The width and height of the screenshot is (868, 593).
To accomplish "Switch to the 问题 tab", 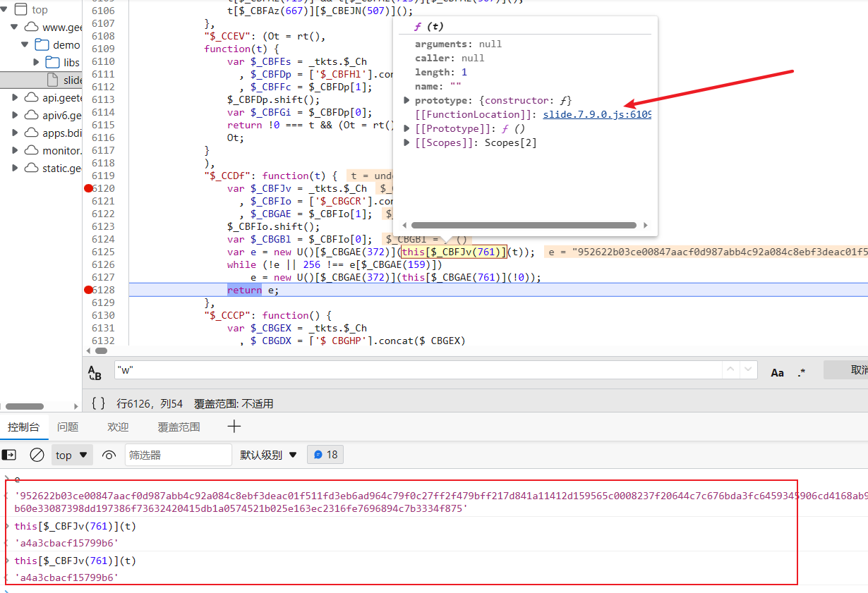I will [68, 427].
